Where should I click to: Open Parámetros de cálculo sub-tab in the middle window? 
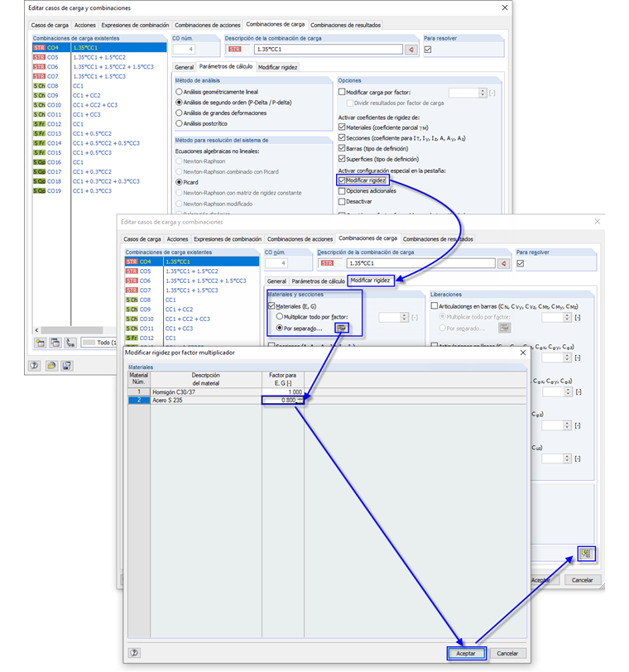point(318,281)
